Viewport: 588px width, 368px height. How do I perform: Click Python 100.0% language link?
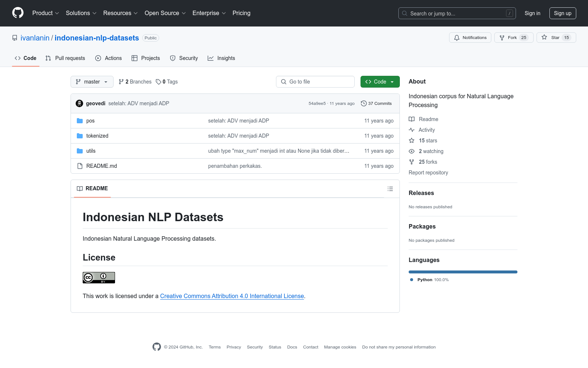click(x=429, y=280)
